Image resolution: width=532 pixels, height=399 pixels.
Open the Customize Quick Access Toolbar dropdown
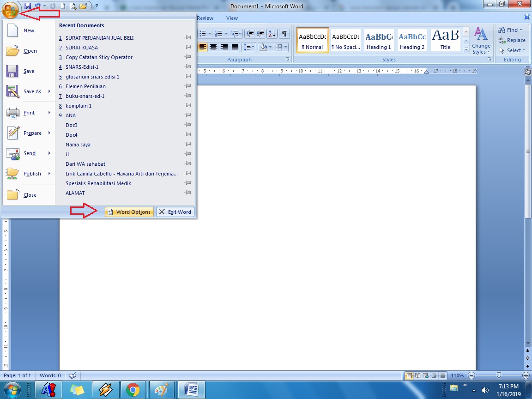[x=97, y=6]
